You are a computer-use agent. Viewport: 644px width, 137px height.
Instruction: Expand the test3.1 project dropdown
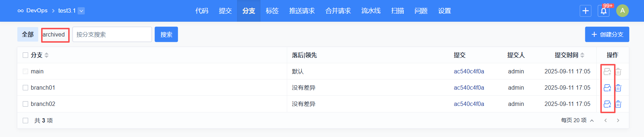[82, 11]
